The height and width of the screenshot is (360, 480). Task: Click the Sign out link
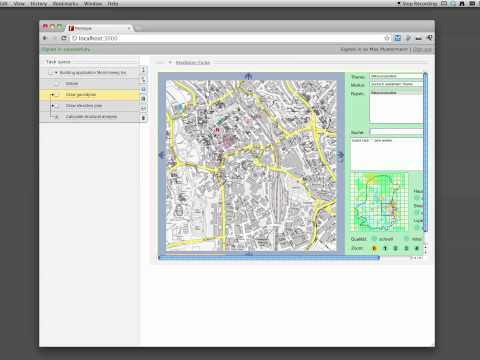click(422, 49)
